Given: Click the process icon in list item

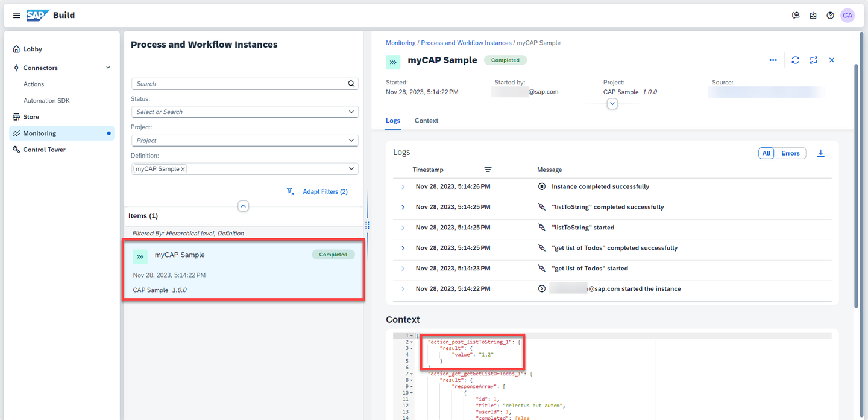Looking at the screenshot, I should point(140,256).
